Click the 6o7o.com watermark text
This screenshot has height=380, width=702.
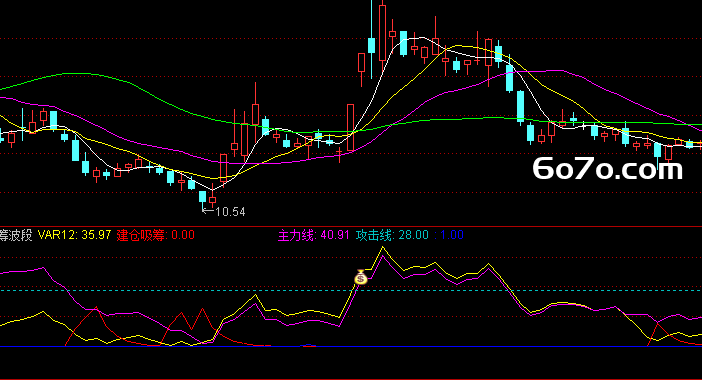(x=608, y=169)
